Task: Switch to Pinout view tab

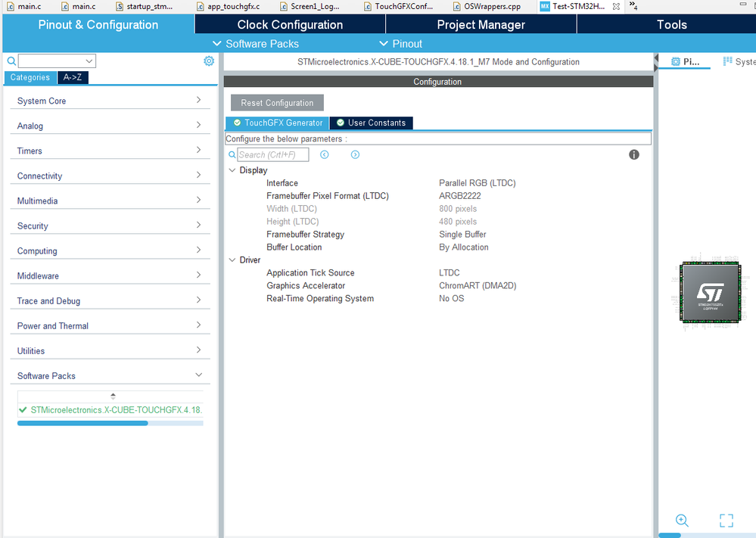Action: (685, 61)
